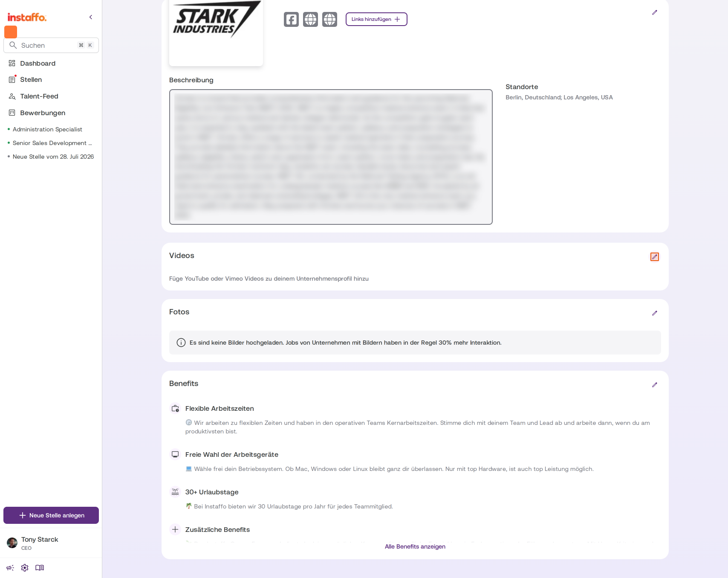The height and width of the screenshot is (578, 728).
Task: Expand the Zusätzliche Benefits plus icon
Action: pos(175,529)
